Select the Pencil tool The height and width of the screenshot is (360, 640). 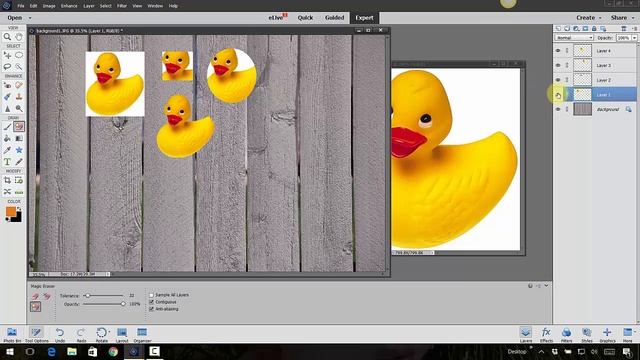click(x=19, y=162)
